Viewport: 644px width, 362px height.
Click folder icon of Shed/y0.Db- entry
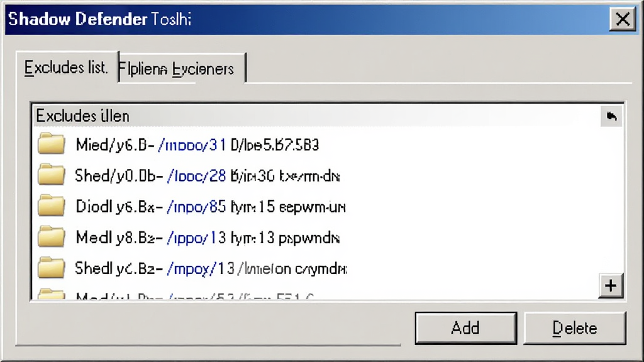(52, 175)
